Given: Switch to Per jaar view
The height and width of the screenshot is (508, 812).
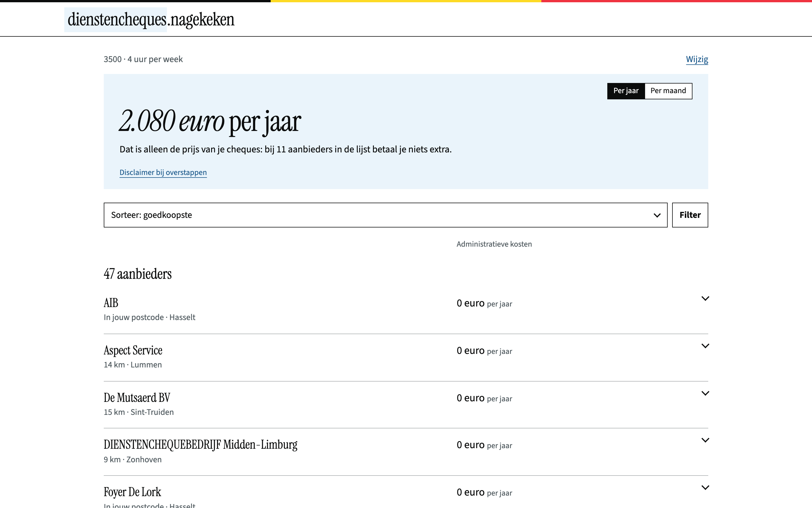Looking at the screenshot, I should 626,91.
